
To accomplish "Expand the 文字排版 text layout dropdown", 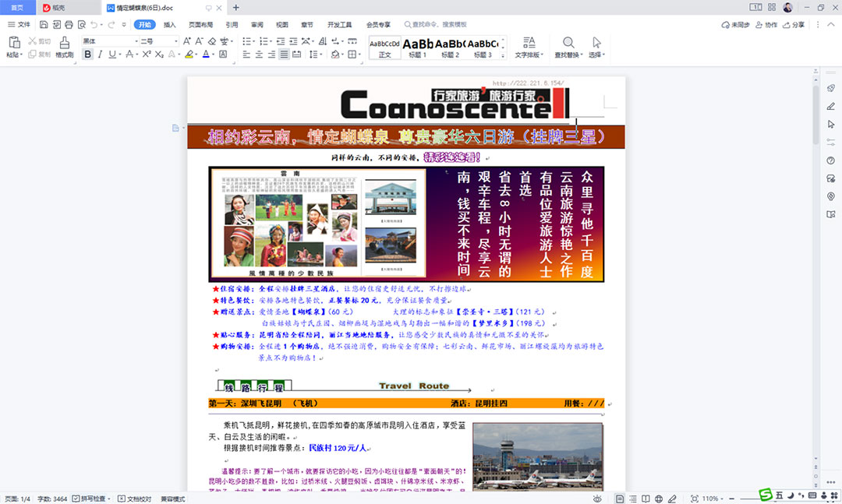I will pyautogui.click(x=529, y=55).
